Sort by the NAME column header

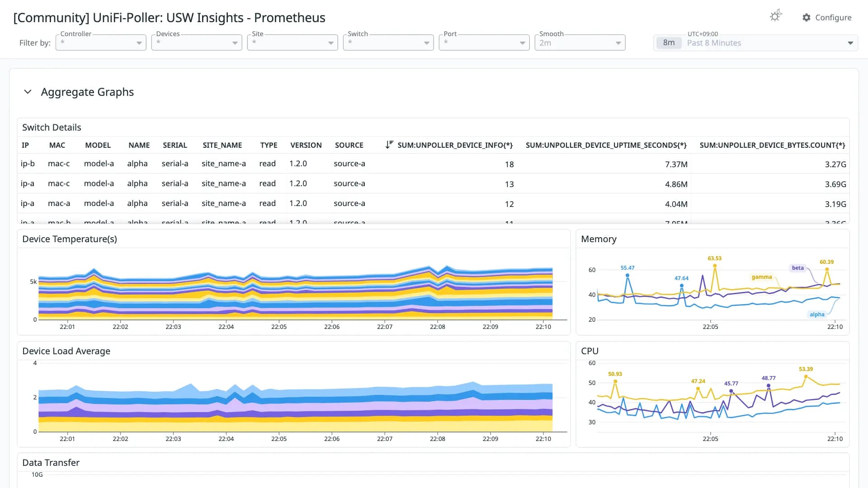point(139,145)
